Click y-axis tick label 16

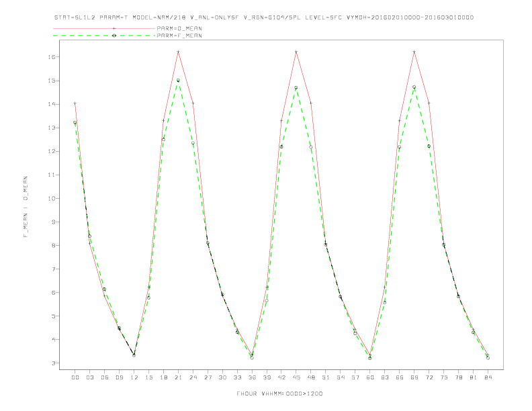[52, 57]
